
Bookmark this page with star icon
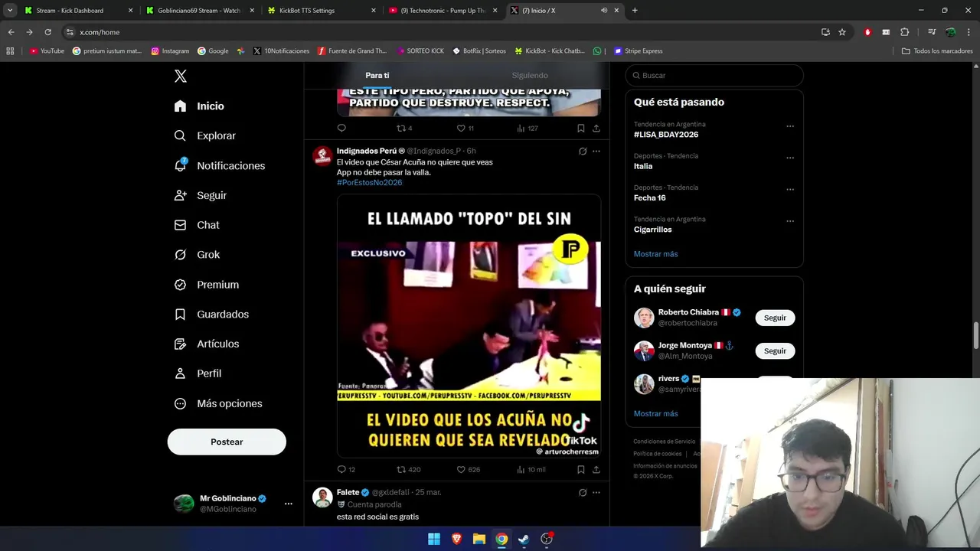tap(842, 32)
